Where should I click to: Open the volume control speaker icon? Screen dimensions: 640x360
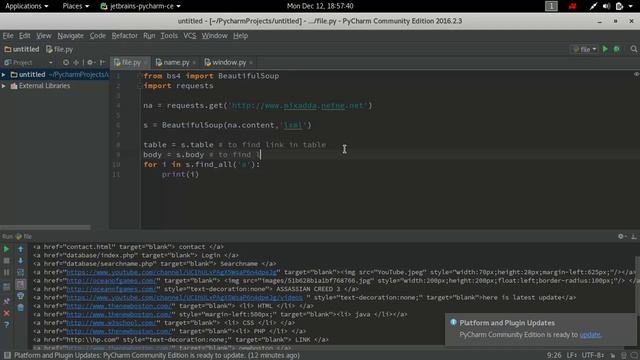[606, 6]
